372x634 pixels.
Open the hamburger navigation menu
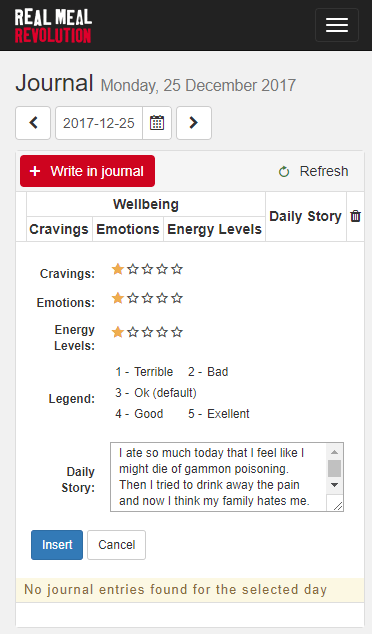337,25
